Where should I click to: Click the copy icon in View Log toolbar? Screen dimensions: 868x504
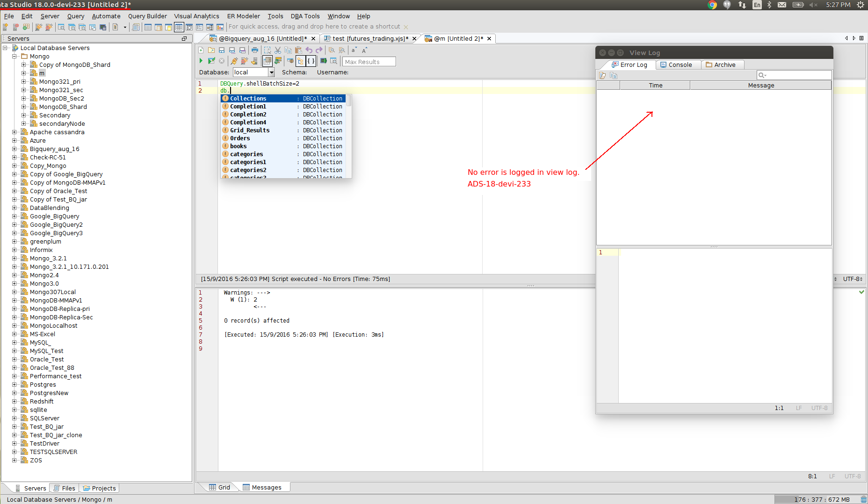pyautogui.click(x=614, y=75)
